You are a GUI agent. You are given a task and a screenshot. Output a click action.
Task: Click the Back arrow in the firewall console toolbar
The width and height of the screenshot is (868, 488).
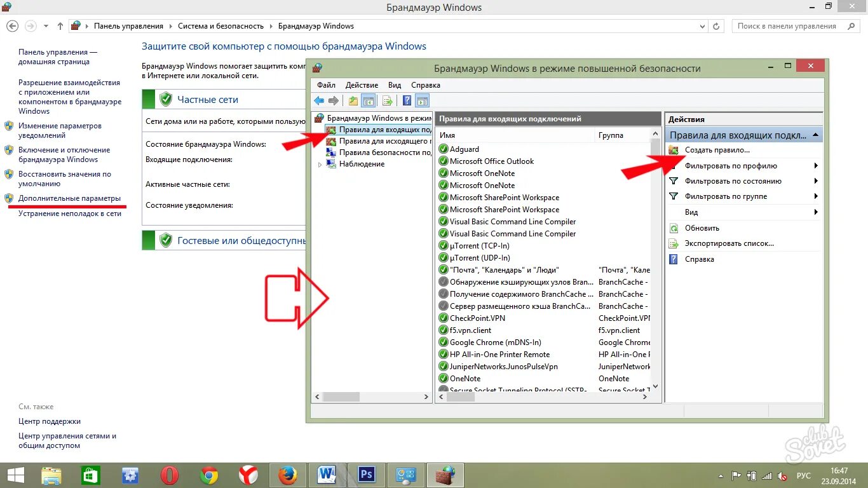(x=319, y=100)
